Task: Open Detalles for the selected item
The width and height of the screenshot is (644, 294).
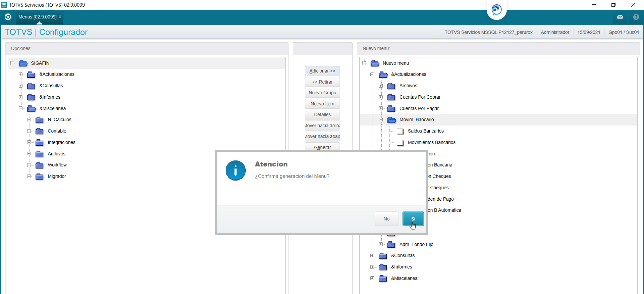Action: click(322, 114)
